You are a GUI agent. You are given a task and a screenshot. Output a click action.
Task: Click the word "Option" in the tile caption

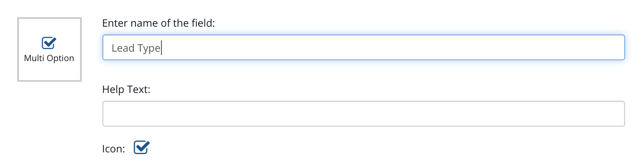click(60, 59)
